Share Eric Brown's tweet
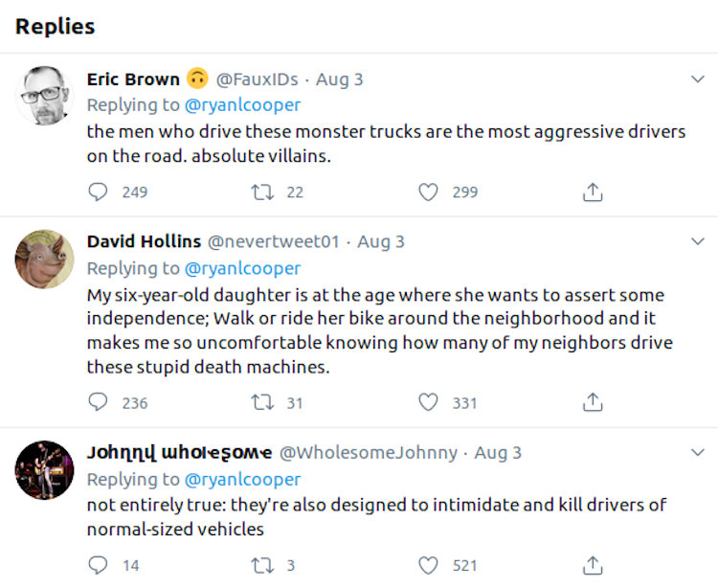 click(593, 192)
